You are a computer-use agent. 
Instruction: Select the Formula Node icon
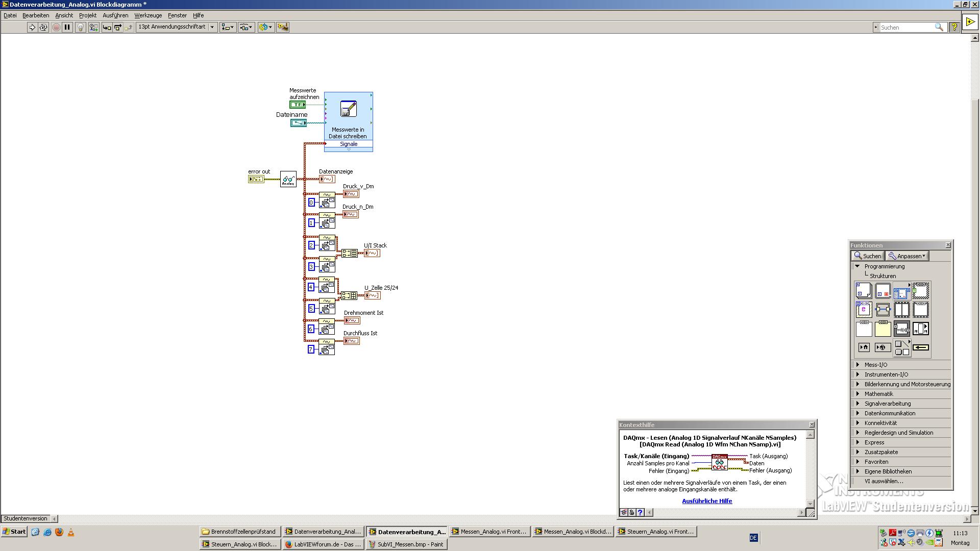click(902, 329)
